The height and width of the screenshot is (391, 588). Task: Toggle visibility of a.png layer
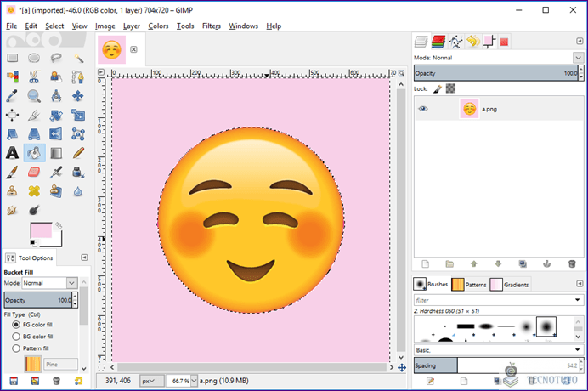coord(423,109)
